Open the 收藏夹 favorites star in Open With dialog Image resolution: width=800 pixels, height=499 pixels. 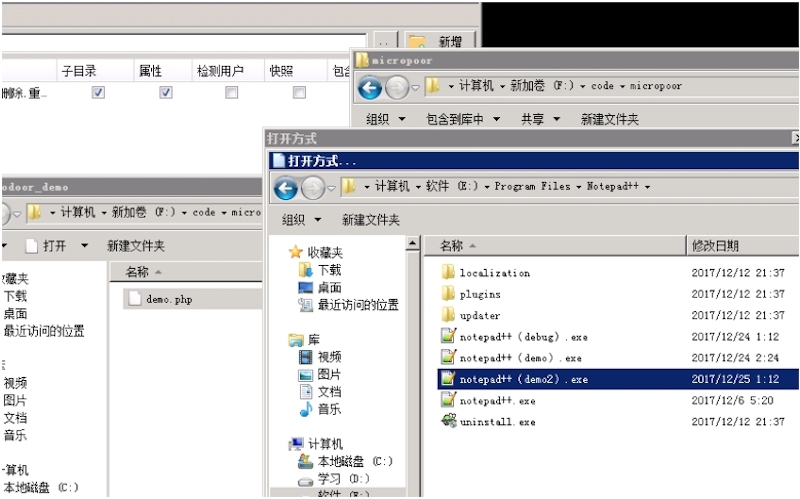[x=295, y=252]
